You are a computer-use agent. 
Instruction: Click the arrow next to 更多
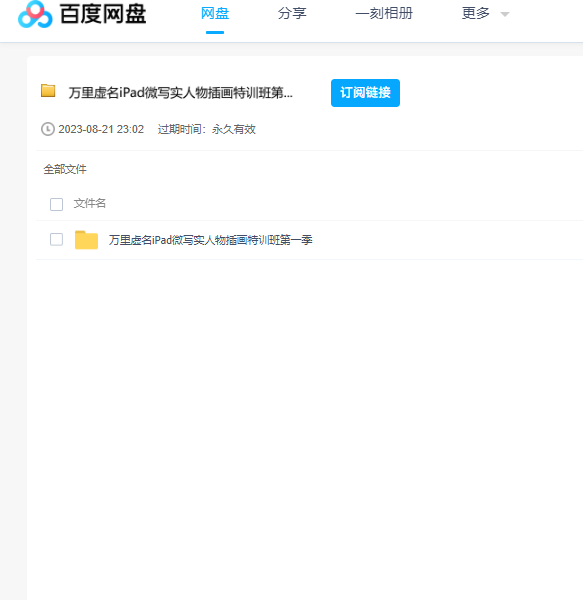coord(505,15)
